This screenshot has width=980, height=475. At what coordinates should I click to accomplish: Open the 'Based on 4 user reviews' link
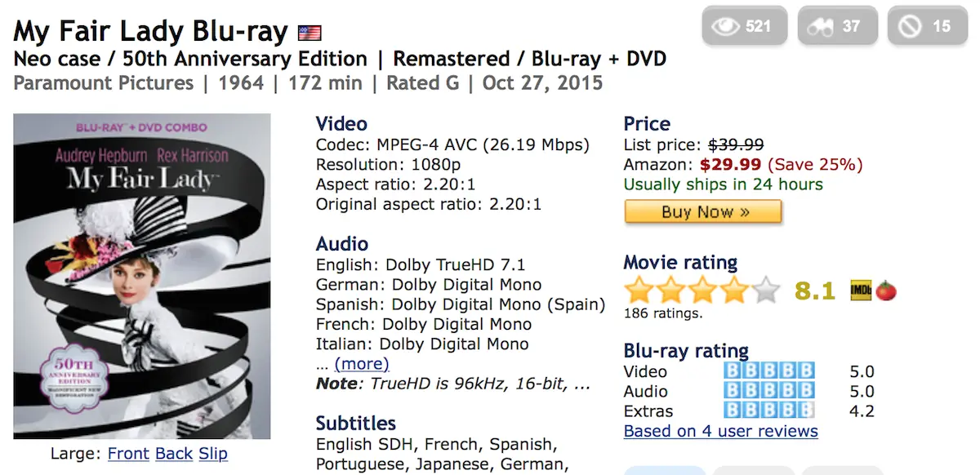tap(720, 431)
